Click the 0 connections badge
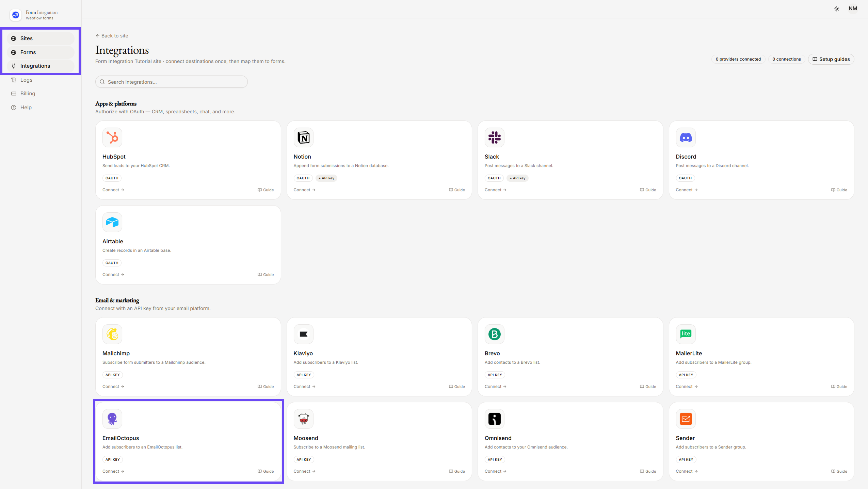Screen dimensions: 868x489 (786, 59)
